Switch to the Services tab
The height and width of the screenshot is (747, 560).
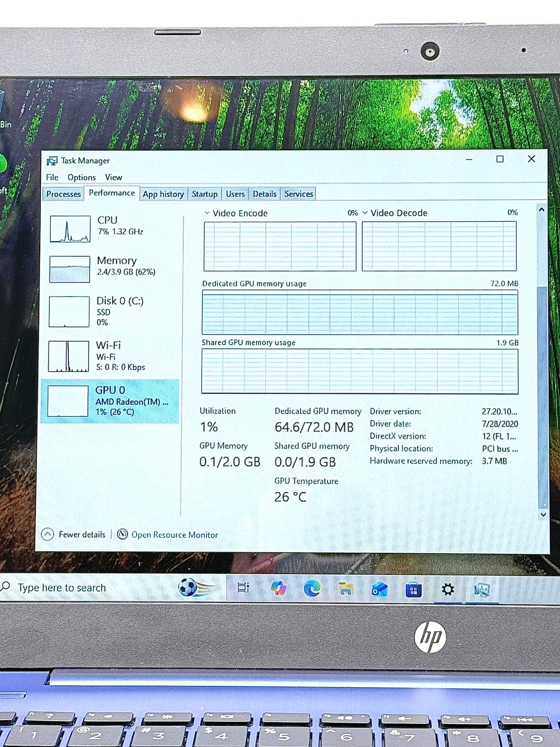click(x=299, y=194)
